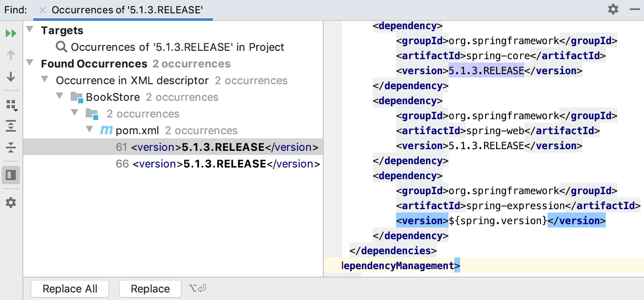Click the Replace button
Screen dimensions: 644x300
[x=150, y=289]
